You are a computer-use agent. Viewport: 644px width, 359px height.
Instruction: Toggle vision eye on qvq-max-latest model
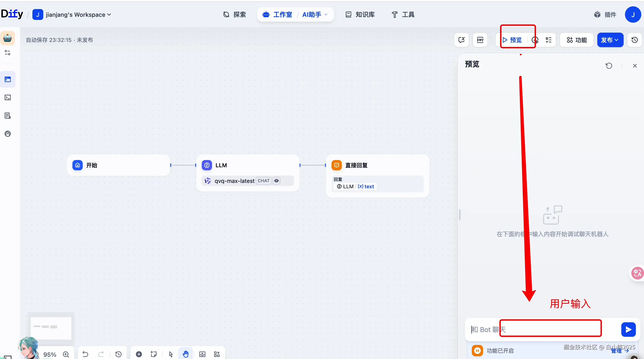276,181
